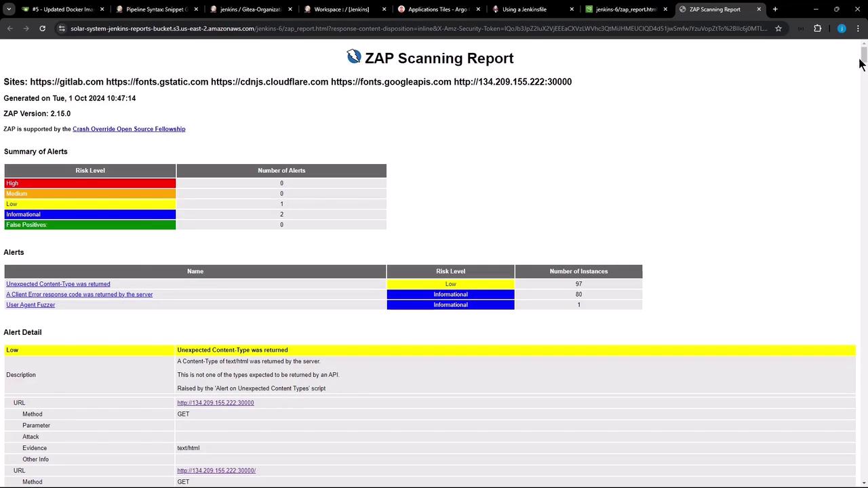Open 'Crash Override Open Source Fellowship' link
The width and height of the screenshot is (868, 488).
point(129,129)
